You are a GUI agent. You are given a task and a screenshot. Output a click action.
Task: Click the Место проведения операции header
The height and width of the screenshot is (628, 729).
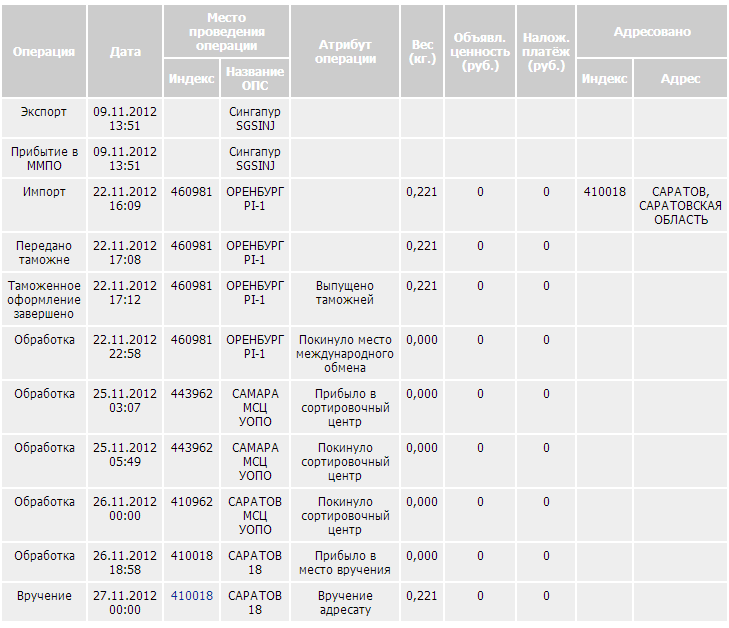226,32
